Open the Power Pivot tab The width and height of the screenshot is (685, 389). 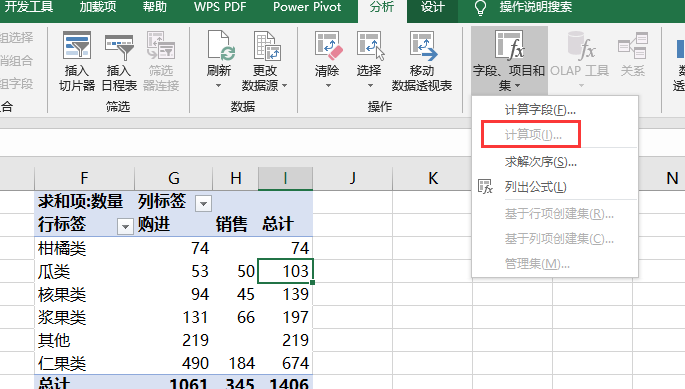point(307,7)
